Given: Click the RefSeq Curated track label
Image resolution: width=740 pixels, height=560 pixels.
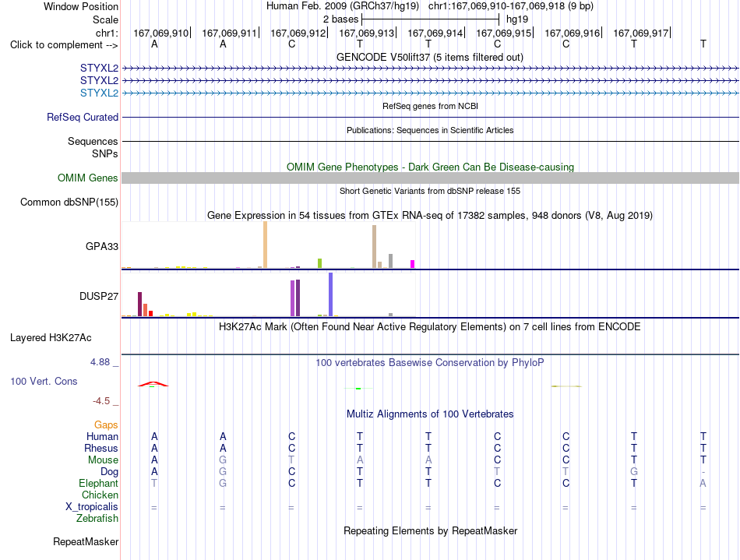Looking at the screenshot, I should (x=83, y=117).
